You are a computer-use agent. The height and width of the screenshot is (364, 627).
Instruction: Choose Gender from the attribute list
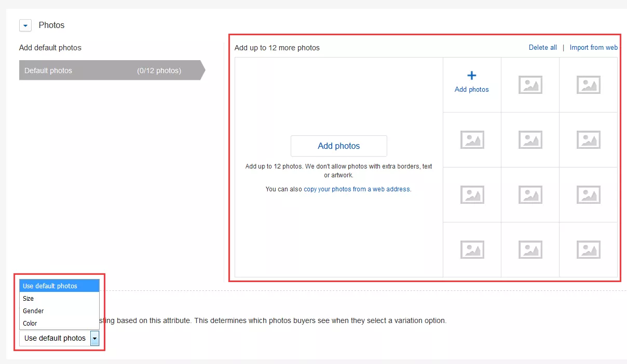click(x=33, y=311)
